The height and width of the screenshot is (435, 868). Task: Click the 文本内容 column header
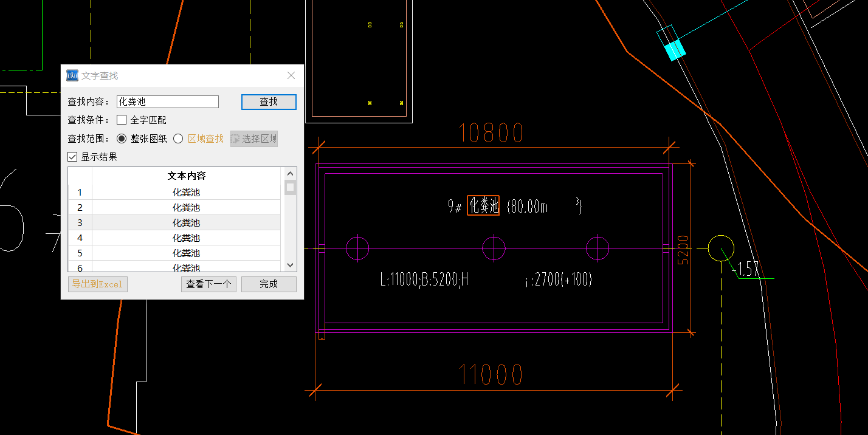tap(187, 176)
